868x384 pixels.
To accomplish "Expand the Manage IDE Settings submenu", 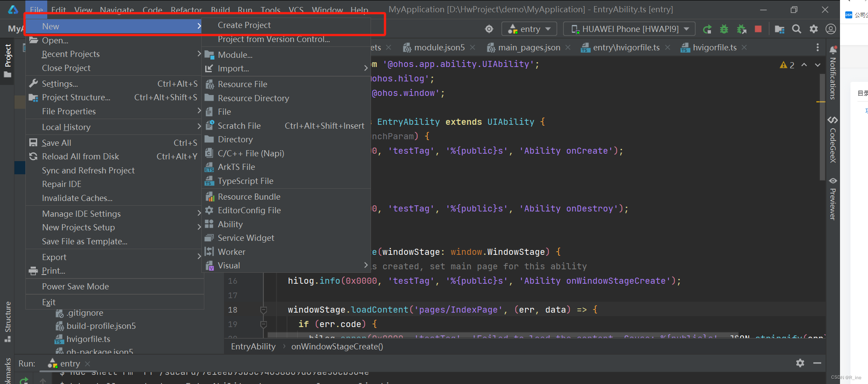I will tap(115, 214).
